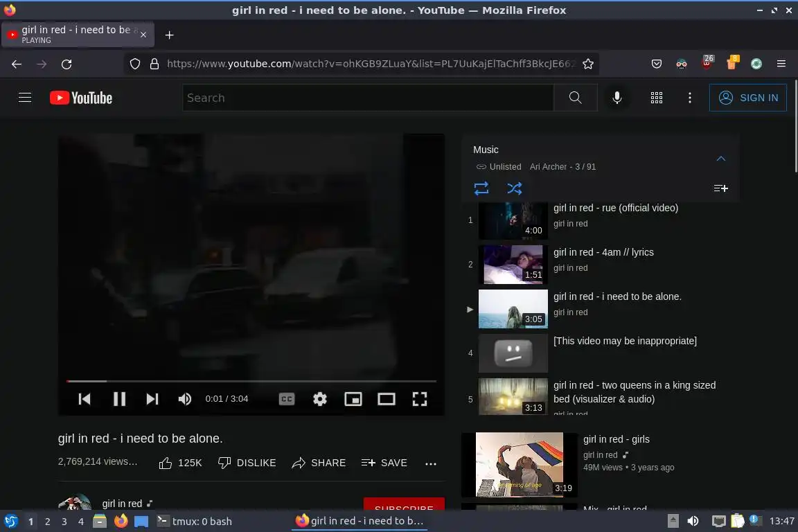Viewport: 798px width, 532px height.
Task: Like the video thumbs-up 125K
Action: click(x=180, y=463)
